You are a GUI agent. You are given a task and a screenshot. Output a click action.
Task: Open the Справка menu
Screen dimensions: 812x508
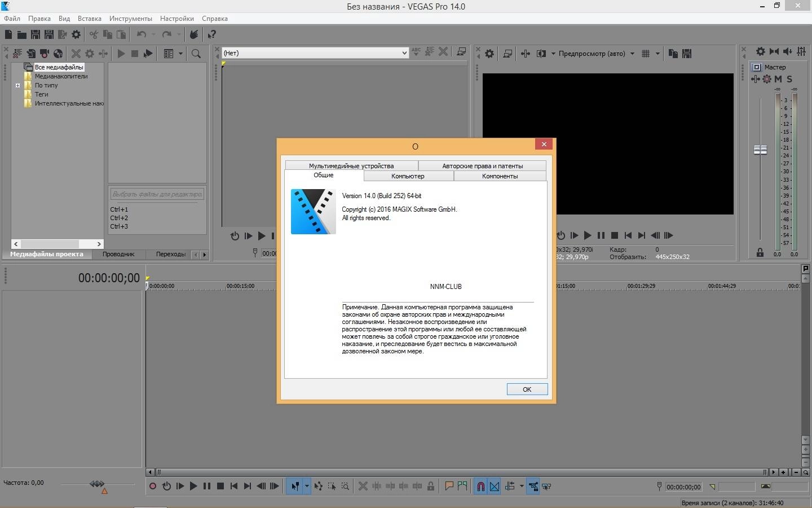[x=215, y=18]
